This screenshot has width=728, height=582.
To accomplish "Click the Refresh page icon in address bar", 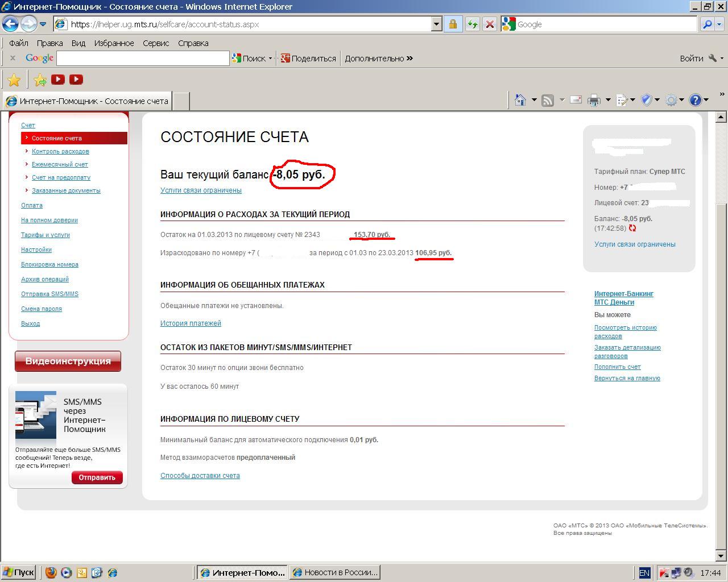I will click(x=472, y=24).
